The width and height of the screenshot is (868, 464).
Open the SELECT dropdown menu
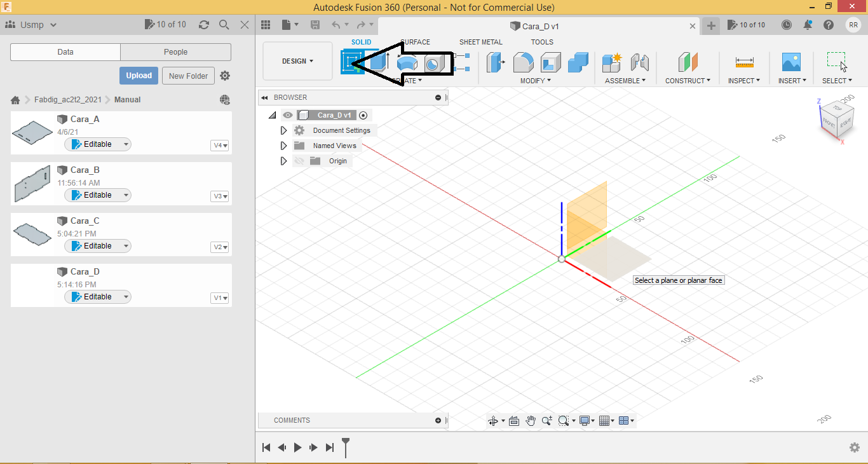[x=837, y=81]
